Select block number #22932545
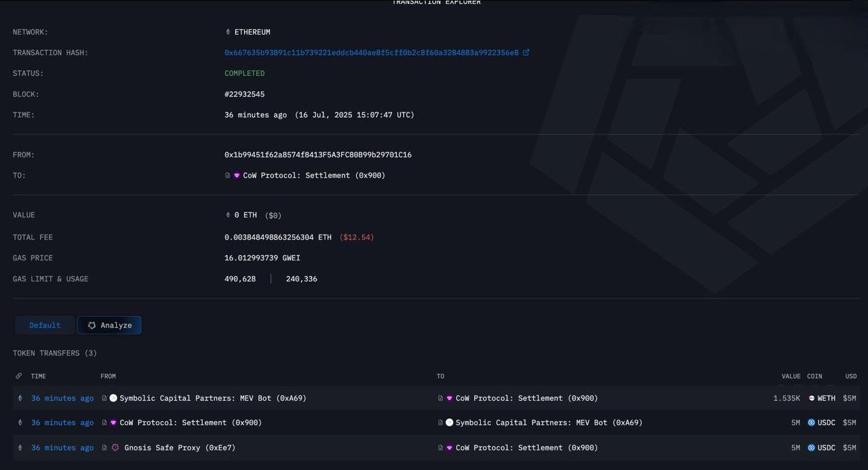 245,94
